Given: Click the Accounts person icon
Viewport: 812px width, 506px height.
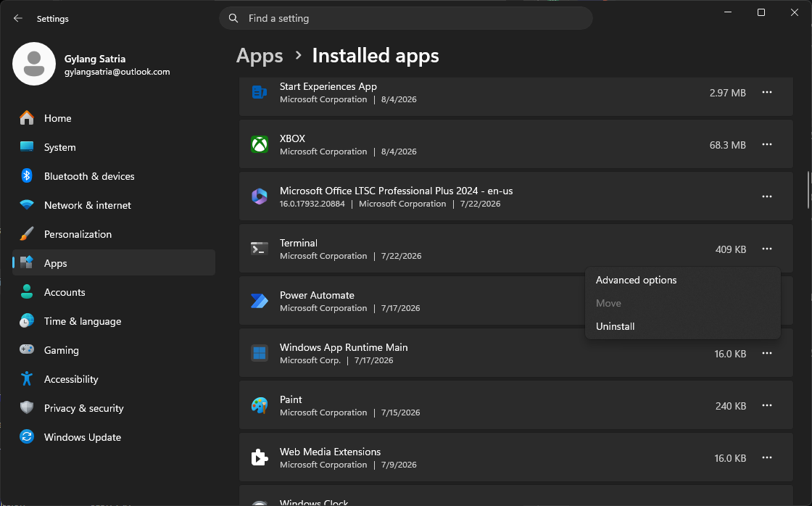Looking at the screenshot, I should tap(27, 292).
